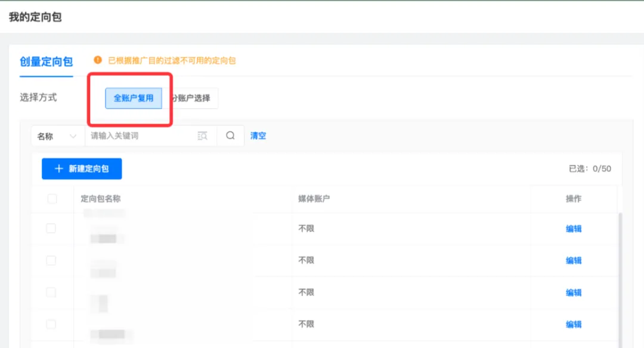Viewport: 644px width, 348px height.
Task: Click 编辑 in the third row
Action: pos(574,292)
